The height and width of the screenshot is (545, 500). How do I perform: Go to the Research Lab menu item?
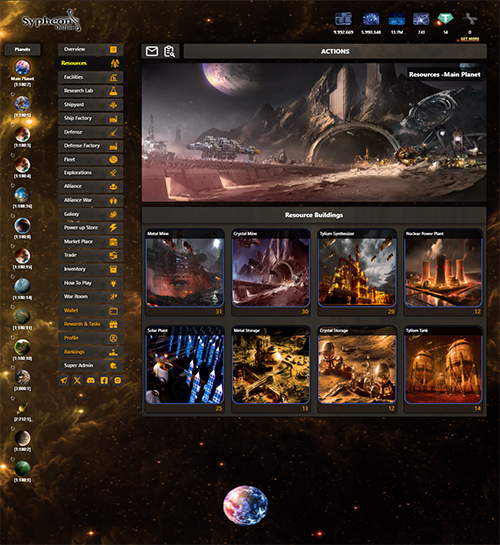91,91
